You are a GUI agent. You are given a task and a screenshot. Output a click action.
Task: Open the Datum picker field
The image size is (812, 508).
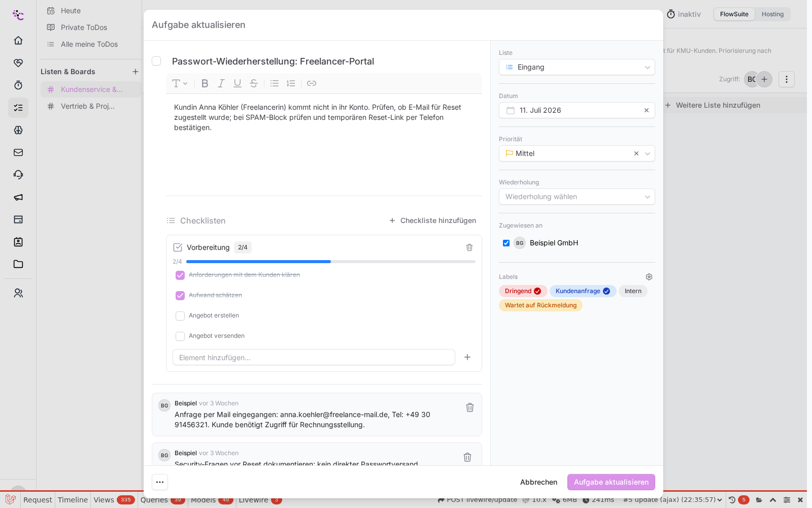577,110
